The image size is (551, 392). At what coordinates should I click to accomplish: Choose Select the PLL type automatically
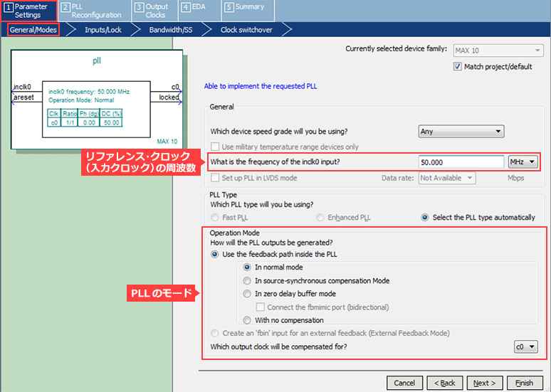coord(426,218)
